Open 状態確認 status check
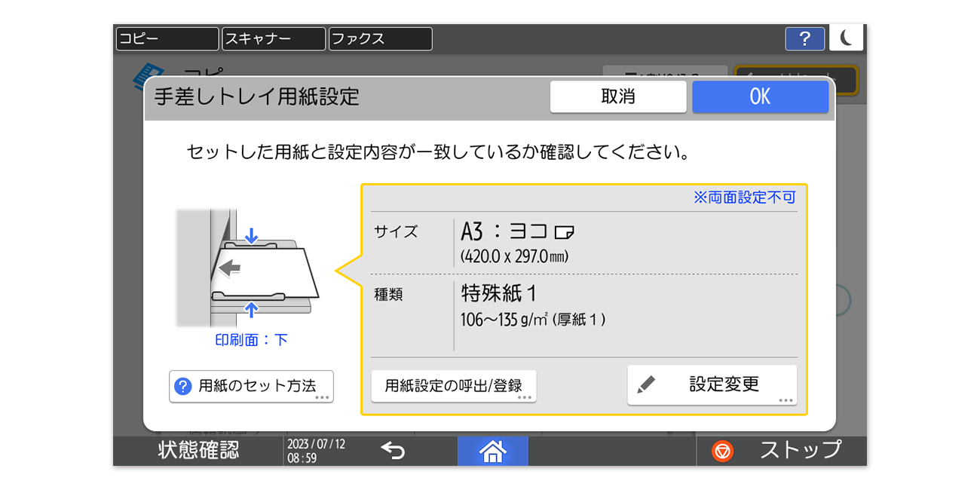Image resolution: width=980 pixels, height=490 pixels. coord(198,451)
